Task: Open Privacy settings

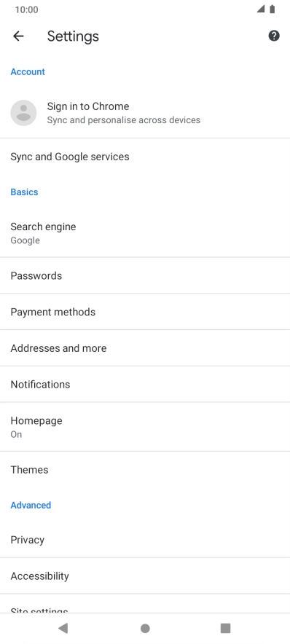Action: click(x=145, y=540)
